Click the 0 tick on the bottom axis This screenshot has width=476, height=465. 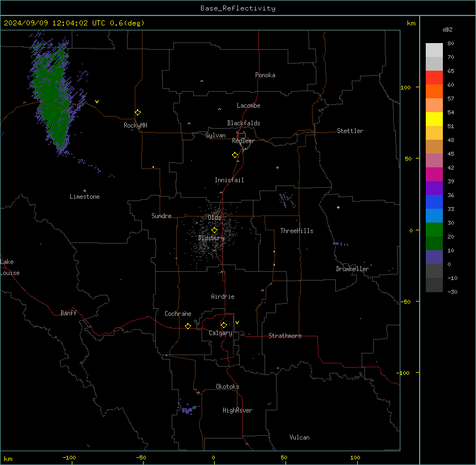click(x=213, y=458)
